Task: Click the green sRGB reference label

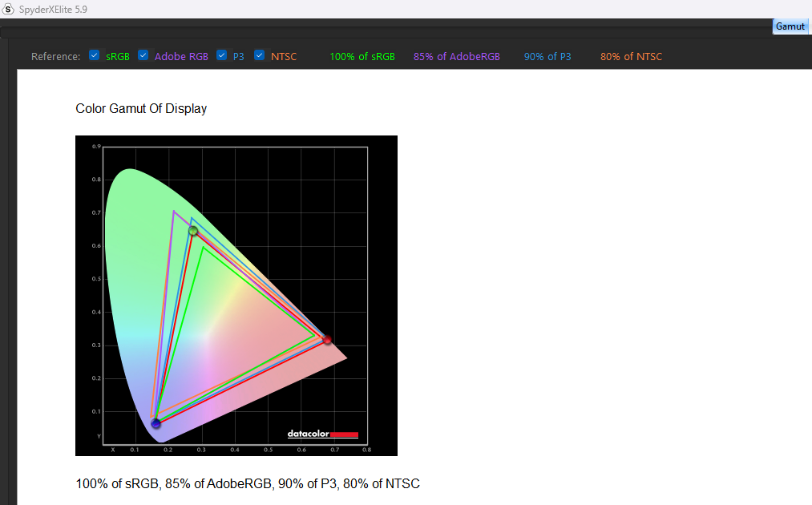Action: click(118, 57)
